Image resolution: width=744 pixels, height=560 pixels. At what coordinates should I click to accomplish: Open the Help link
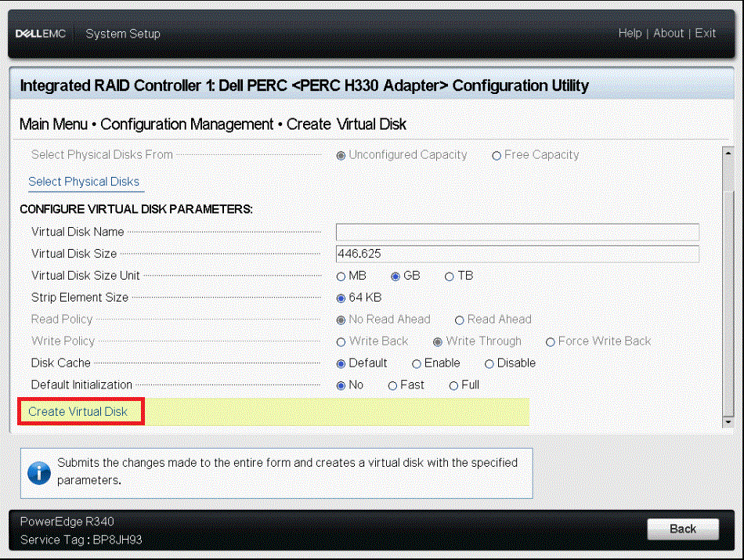click(x=630, y=33)
